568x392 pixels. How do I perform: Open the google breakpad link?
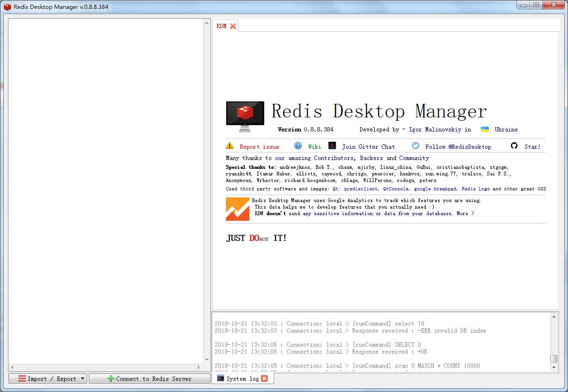[436, 189]
